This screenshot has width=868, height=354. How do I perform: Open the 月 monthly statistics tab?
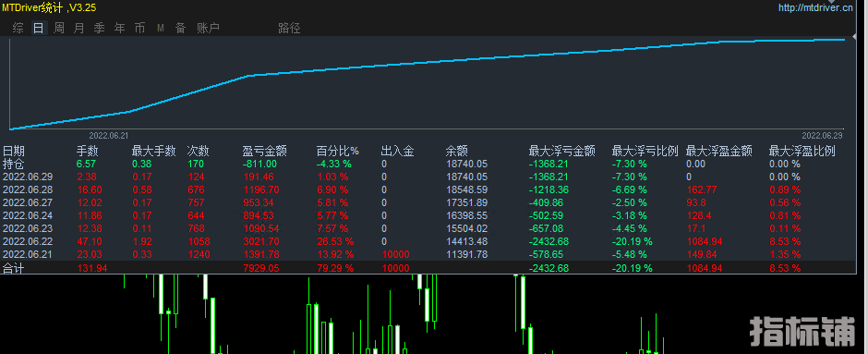click(79, 29)
